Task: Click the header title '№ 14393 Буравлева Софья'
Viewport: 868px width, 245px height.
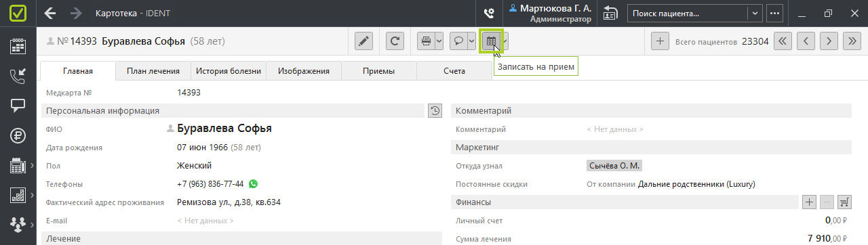Action: pos(121,41)
